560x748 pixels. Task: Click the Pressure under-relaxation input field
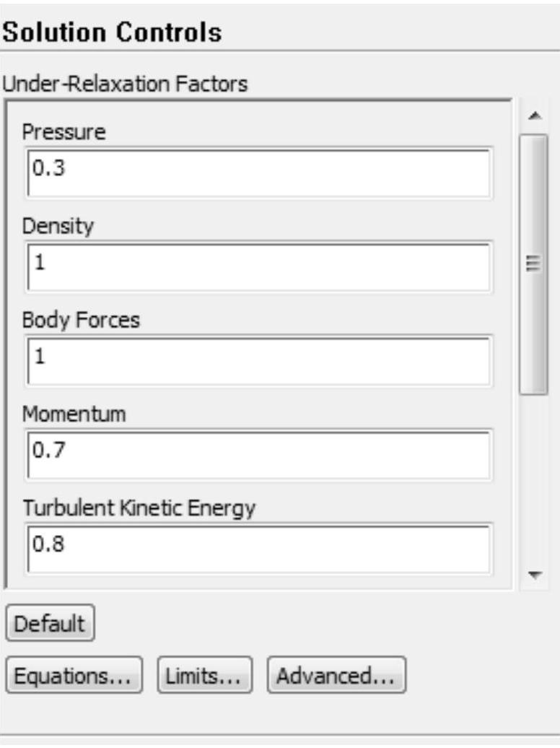pyautogui.click(x=258, y=173)
